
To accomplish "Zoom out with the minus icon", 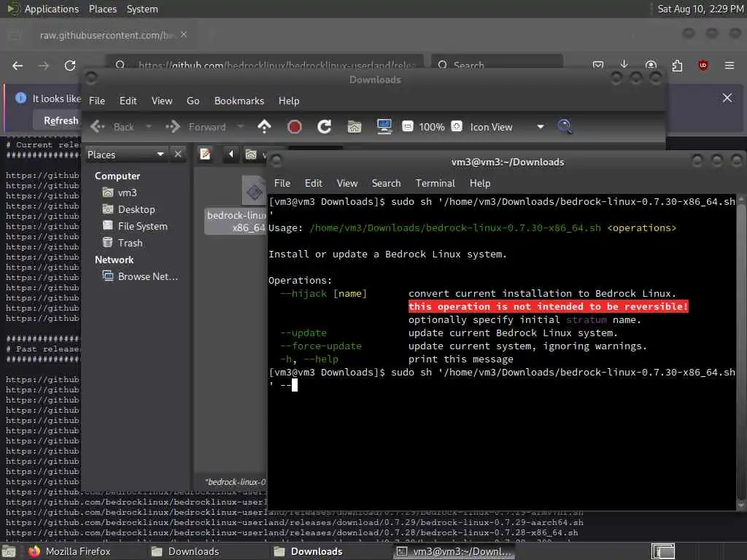I will tap(407, 126).
